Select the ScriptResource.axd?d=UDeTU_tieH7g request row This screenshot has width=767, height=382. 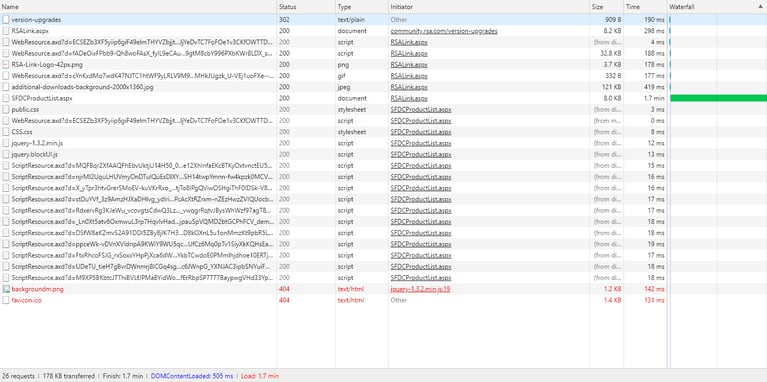tap(383, 267)
